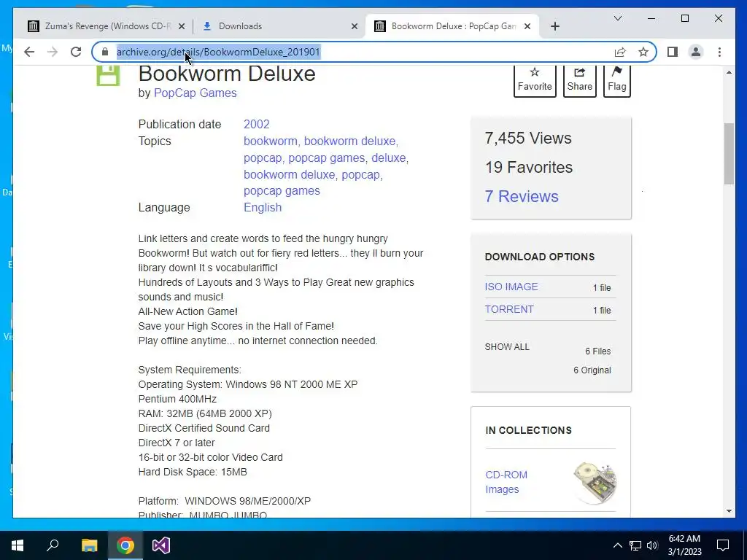The image size is (747, 560).
Task: Open a new tab with plus button
Action: coord(555,26)
